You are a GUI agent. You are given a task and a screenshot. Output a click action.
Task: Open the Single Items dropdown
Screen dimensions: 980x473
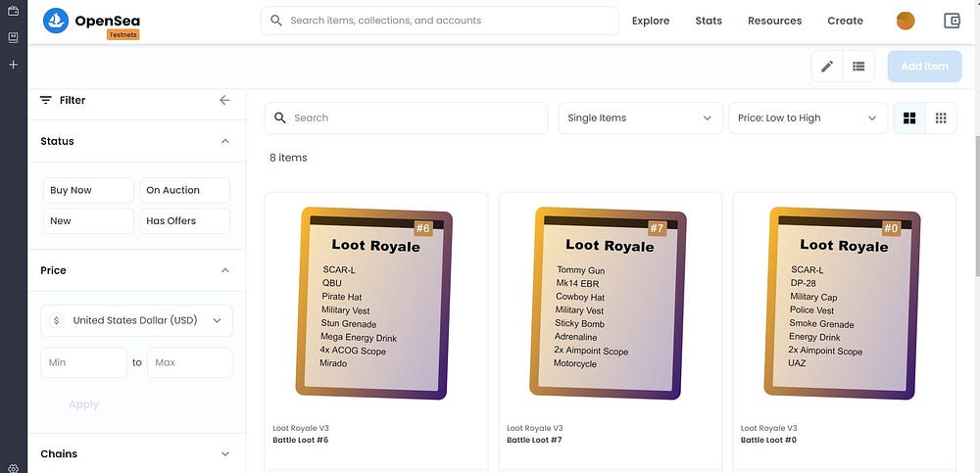(640, 118)
